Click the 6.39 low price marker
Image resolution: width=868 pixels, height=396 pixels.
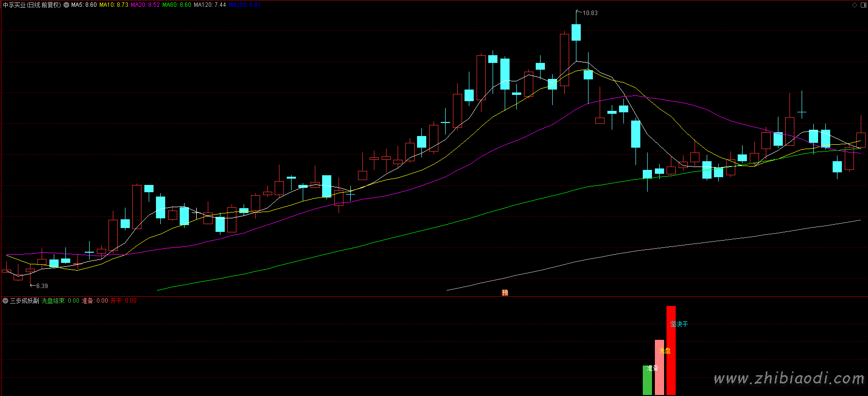pos(42,286)
